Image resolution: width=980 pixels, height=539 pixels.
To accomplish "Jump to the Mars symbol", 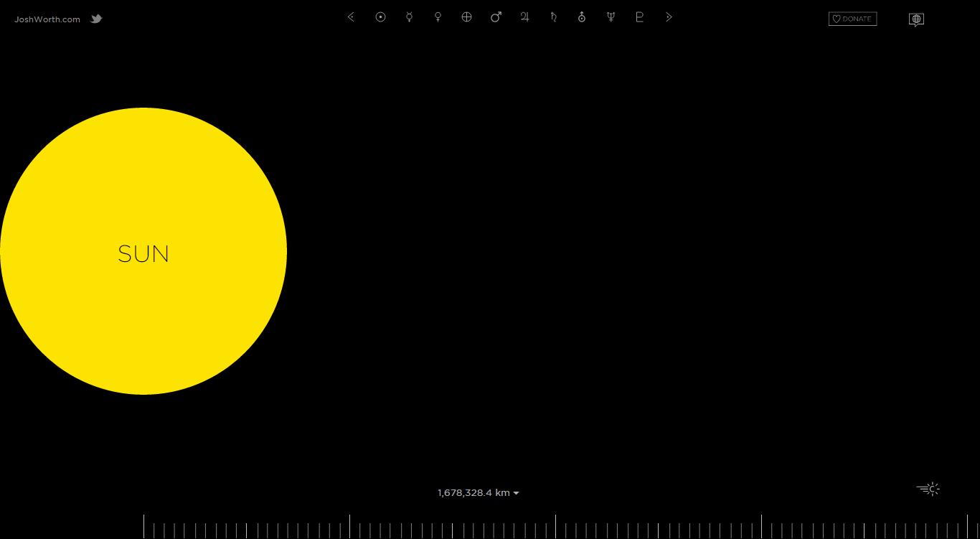I will pos(496,17).
